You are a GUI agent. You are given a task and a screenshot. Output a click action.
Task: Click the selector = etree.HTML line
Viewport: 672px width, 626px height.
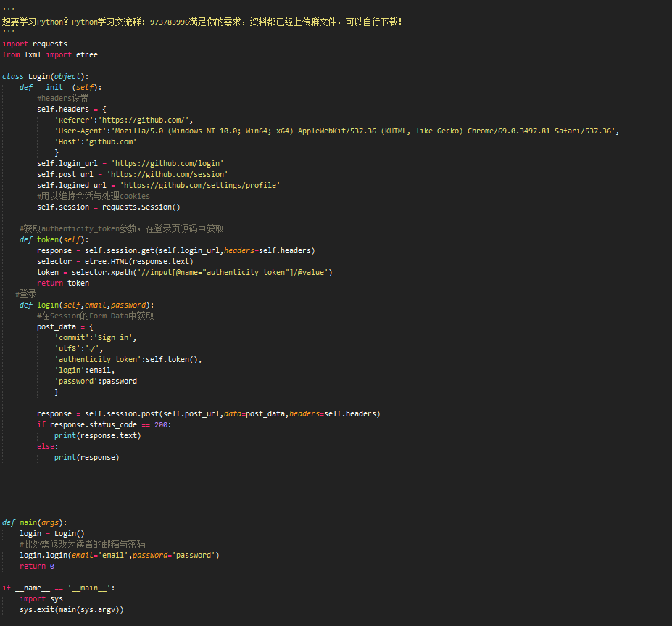coord(115,262)
